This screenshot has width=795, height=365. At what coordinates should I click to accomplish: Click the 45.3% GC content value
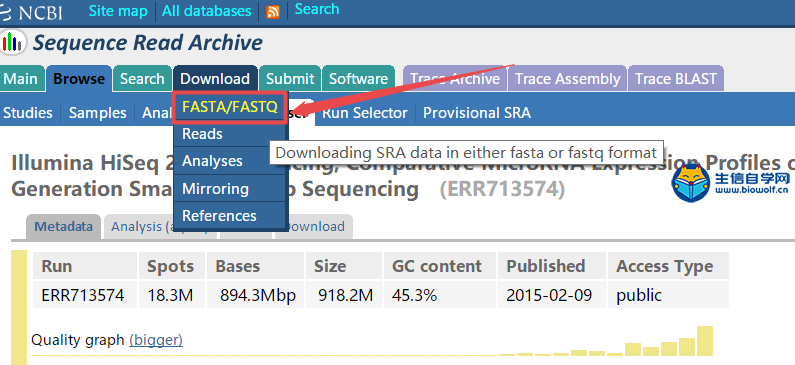[x=414, y=295]
